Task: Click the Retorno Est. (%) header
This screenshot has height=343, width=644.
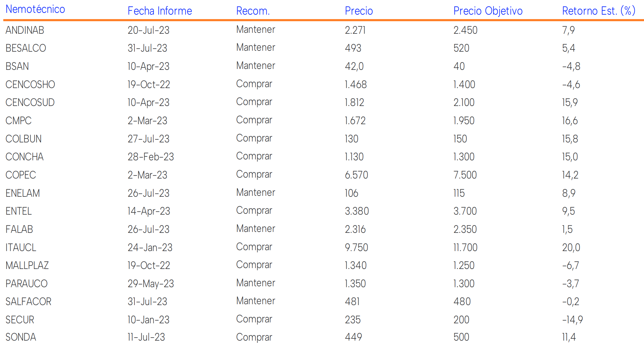Action: 598,11
